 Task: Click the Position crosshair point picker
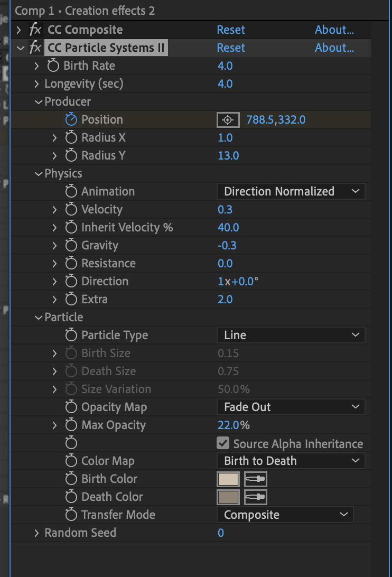228,120
